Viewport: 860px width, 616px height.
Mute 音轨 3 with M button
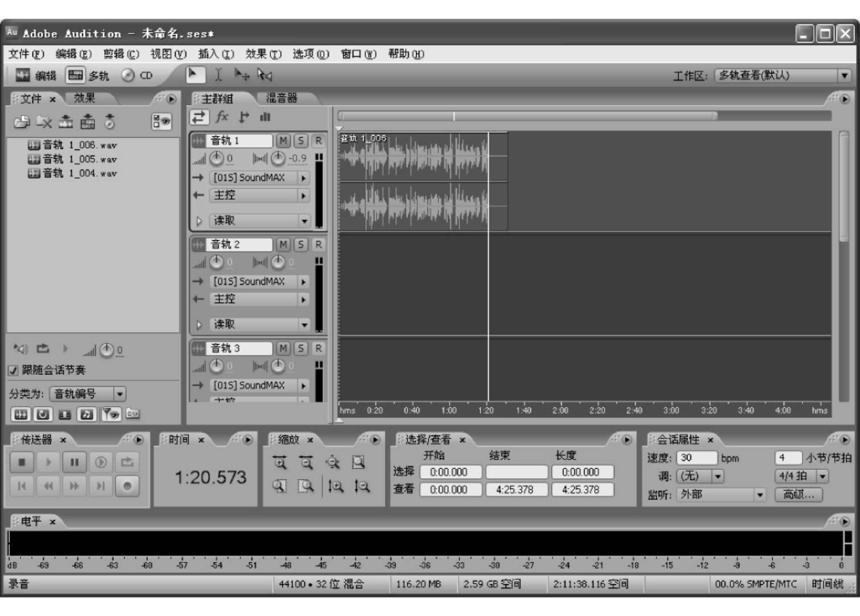click(x=283, y=348)
